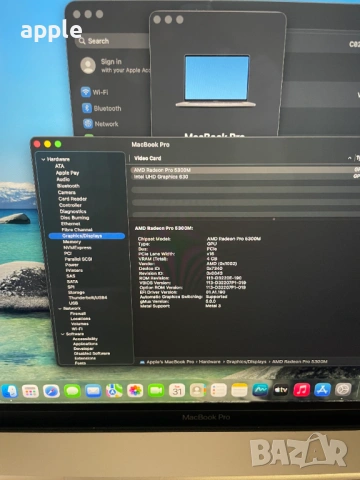Viewport: 360px width, 480px height.
Task: Click the Wi-Fi icon in Settings sidebar
Action: tap(86, 92)
